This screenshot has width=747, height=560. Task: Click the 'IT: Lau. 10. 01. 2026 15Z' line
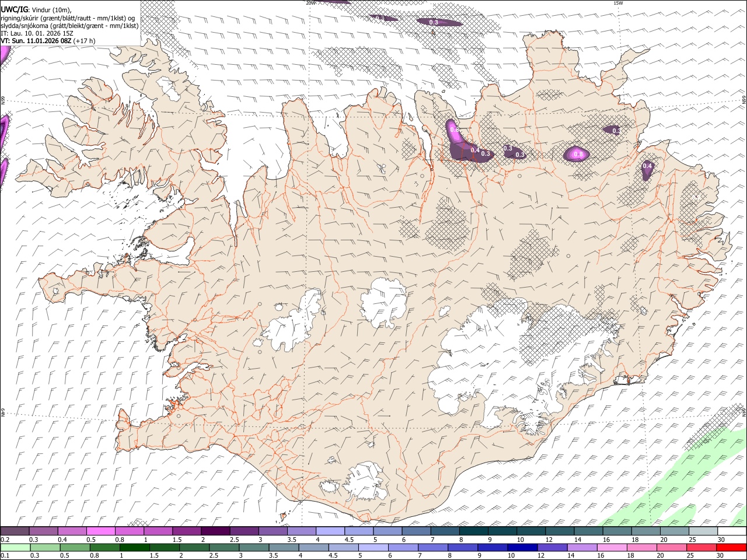coord(37,33)
